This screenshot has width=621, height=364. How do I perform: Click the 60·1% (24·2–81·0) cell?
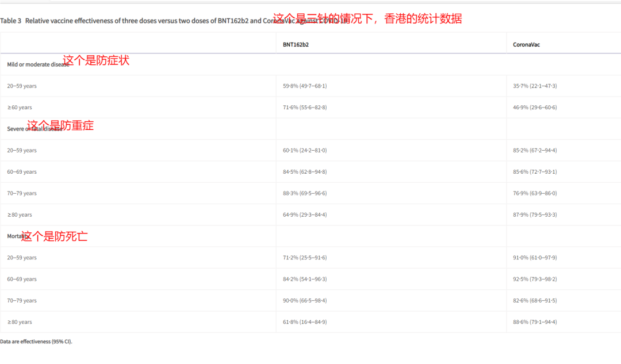click(305, 150)
